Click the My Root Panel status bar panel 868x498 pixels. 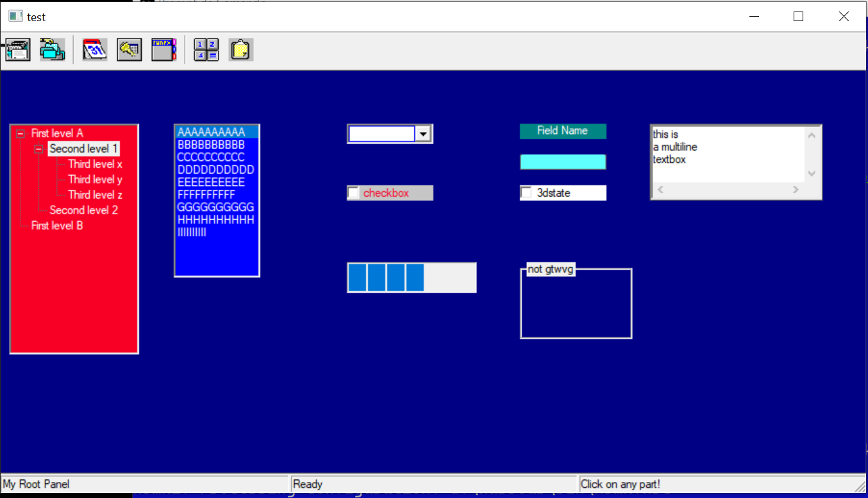(x=146, y=484)
